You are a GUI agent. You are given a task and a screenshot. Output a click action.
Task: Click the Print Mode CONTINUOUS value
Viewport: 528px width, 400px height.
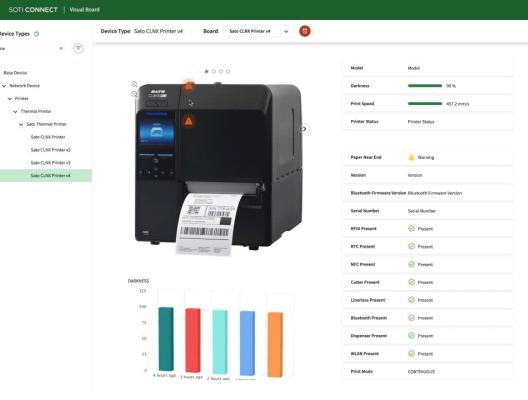421,371
